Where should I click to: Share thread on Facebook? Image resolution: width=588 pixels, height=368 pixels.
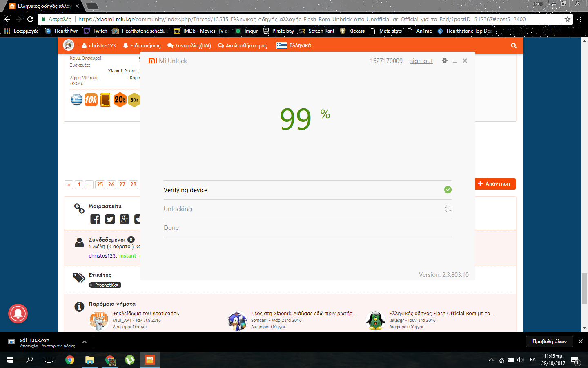pos(95,219)
